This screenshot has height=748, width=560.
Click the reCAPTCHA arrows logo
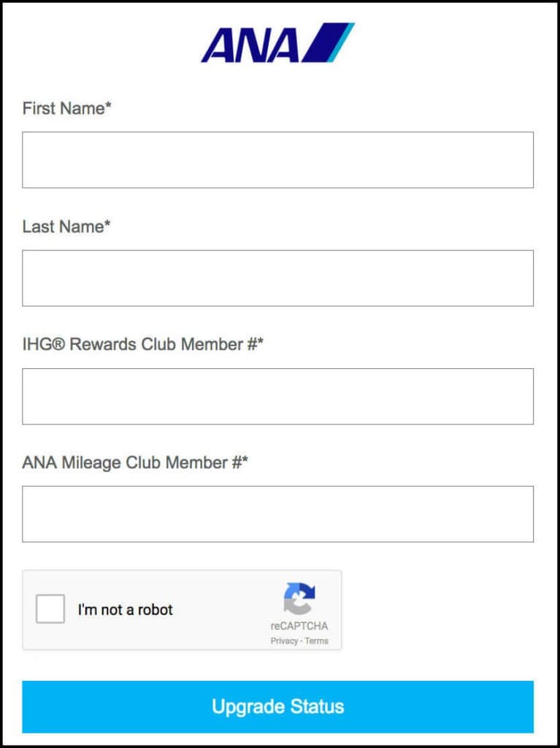click(x=299, y=599)
